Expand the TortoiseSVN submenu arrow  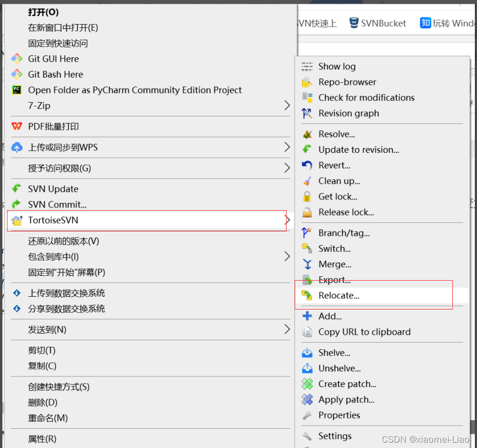[x=287, y=220]
